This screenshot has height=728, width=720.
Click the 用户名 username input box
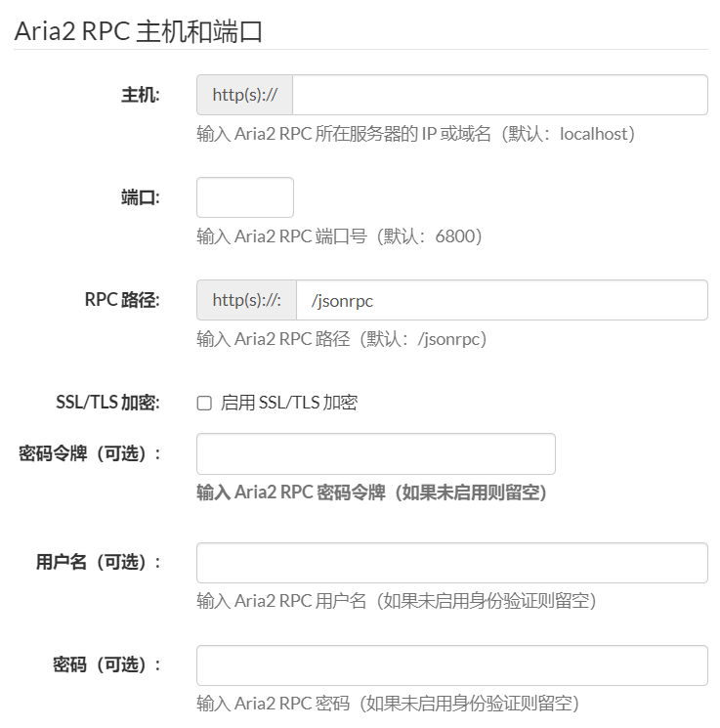(451, 563)
